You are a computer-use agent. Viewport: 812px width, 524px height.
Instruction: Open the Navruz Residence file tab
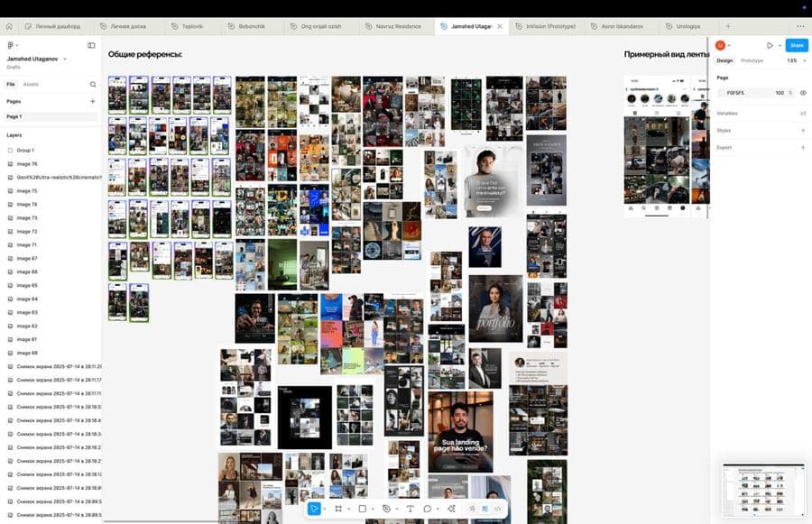tap(398, 26)
